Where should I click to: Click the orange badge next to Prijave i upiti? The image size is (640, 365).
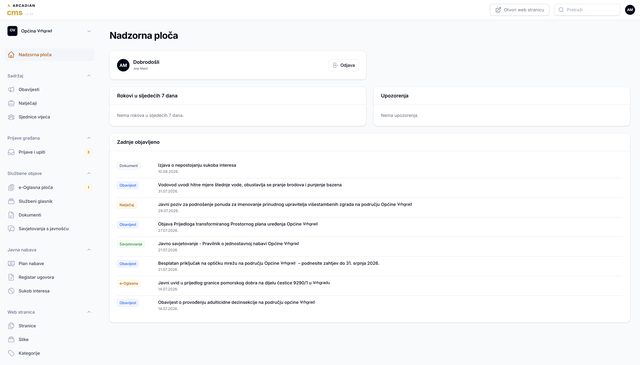click(89, 152)
